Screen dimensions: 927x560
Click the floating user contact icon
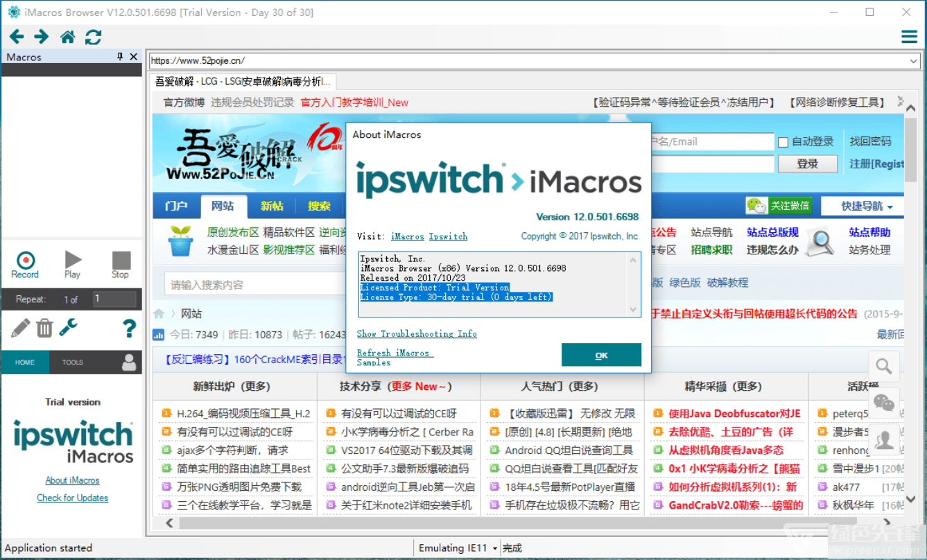[883, 440]
